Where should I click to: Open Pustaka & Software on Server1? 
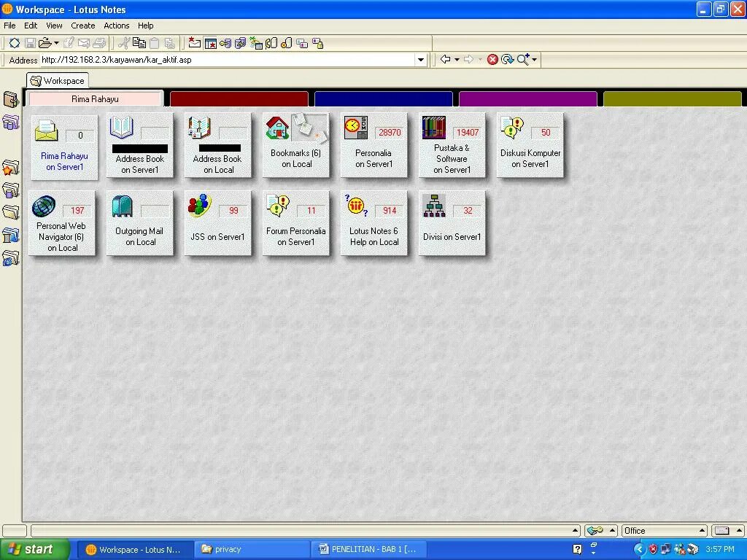tap(452, 144)
